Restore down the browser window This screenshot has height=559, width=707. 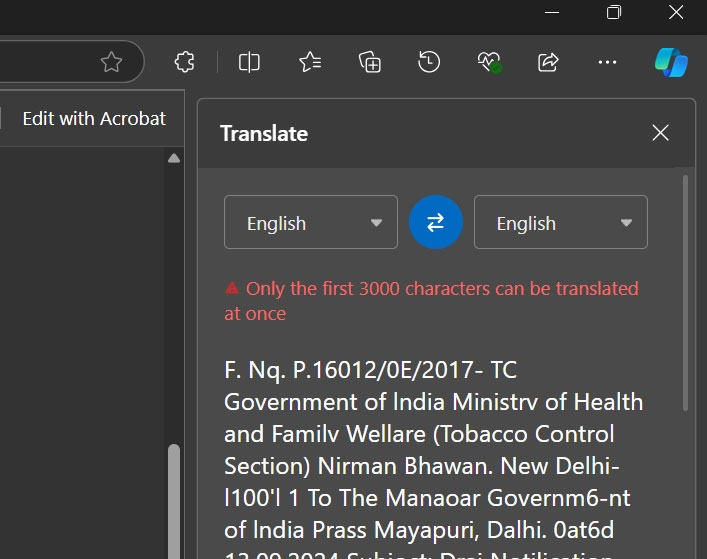614,12
